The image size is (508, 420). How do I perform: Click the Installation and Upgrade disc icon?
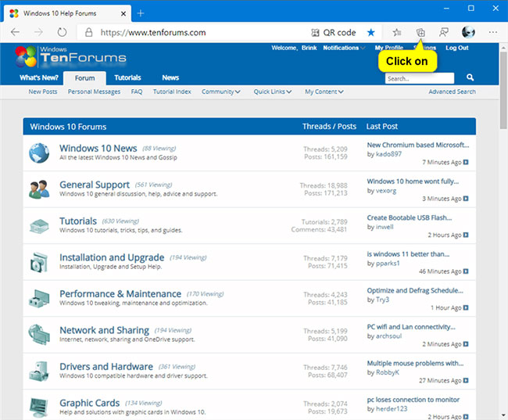39,262
